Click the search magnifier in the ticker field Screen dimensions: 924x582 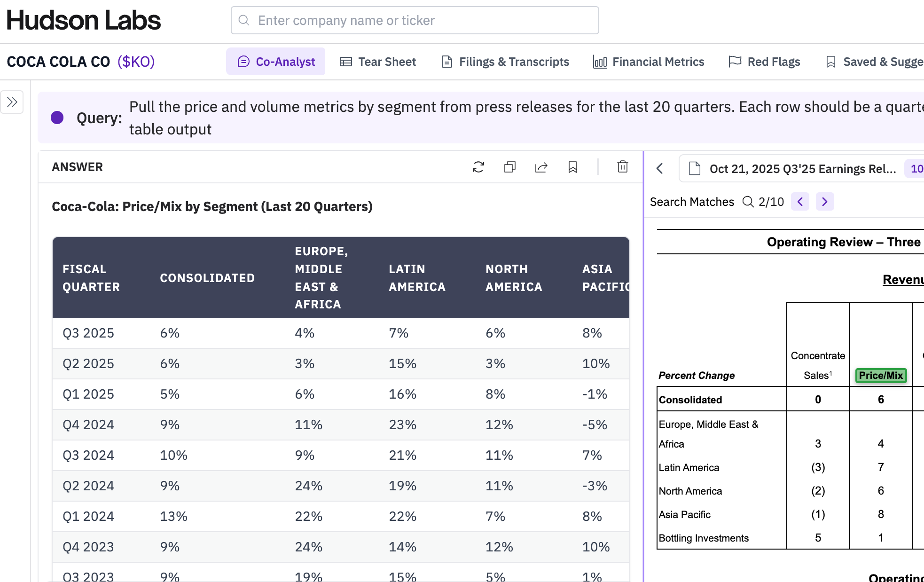click(244, 20)
